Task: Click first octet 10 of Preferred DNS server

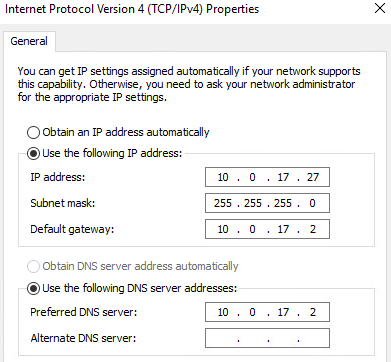Action: pyautogui.click(x=223, y=312)
